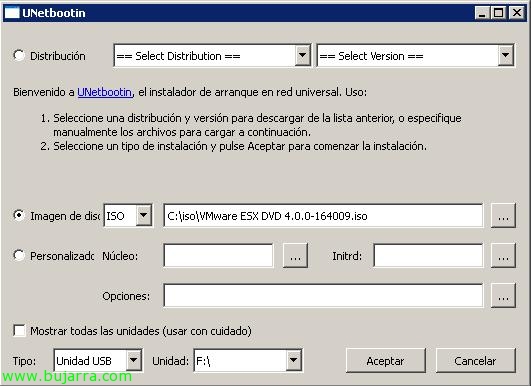Browse for disk image file button
The image size is (531, 386).
point(503,215)
